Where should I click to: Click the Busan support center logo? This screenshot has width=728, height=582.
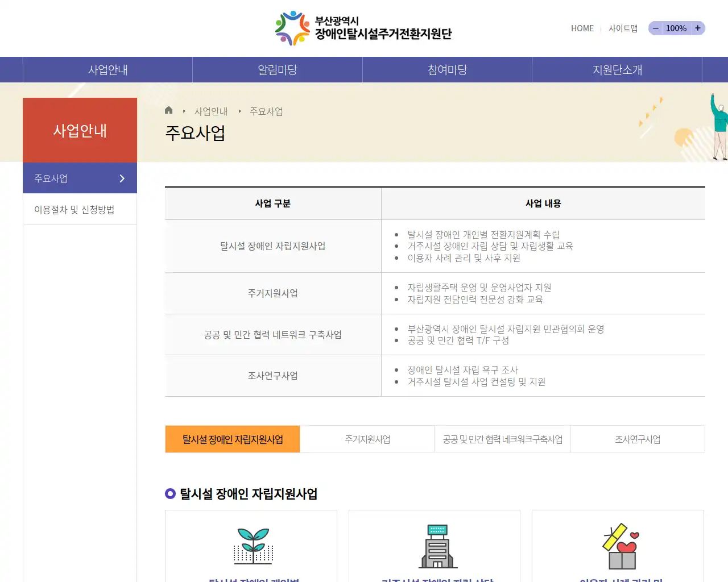coord(363,28)
